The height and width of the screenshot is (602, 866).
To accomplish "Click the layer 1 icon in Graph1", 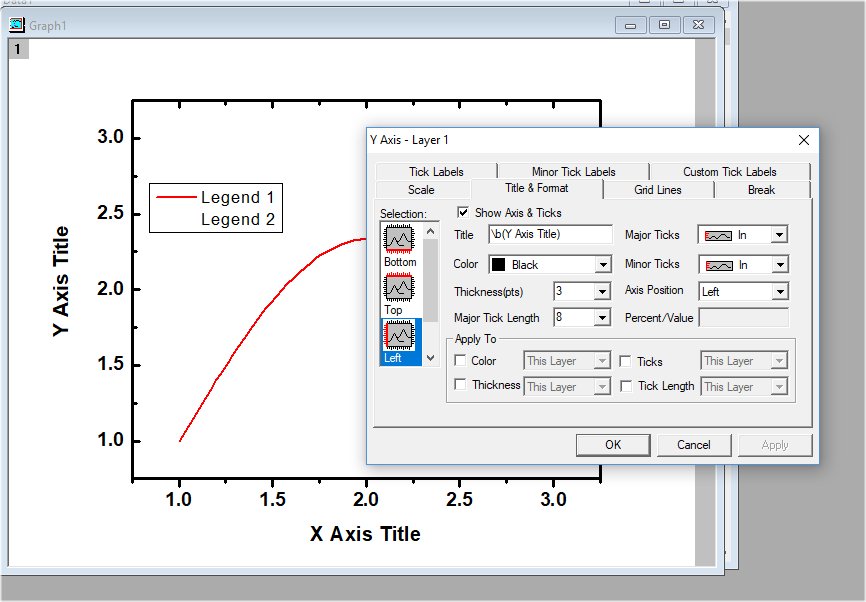I will (x=18, y=49).
